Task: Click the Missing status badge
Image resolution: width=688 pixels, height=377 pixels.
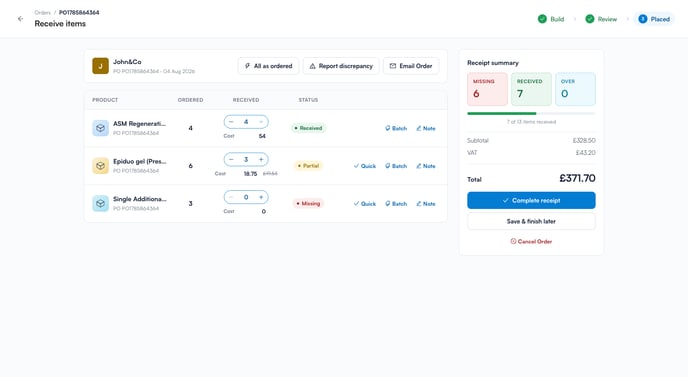Action: coord(308,204)
